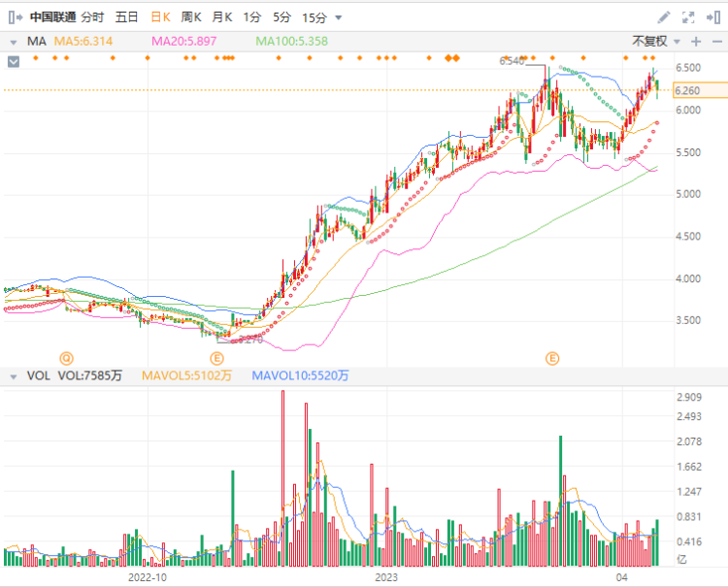Viewport: 728px width, 587px height.
Task: Expand chart to fullscreen view
Action: [689, 17]
